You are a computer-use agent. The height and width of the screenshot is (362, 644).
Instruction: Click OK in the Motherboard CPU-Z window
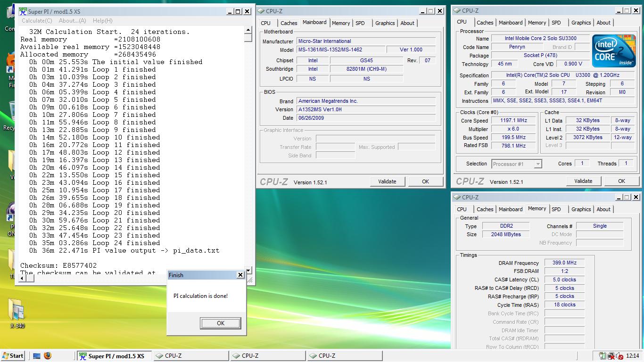(425, 181)
